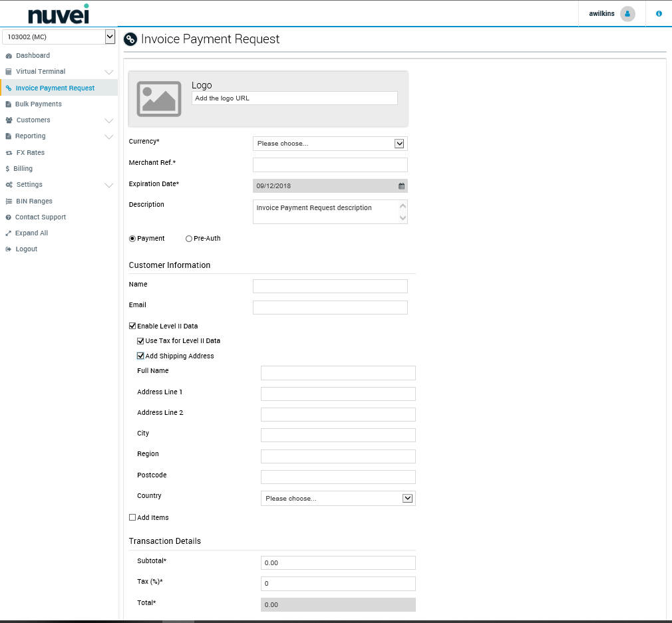Screen dimensions: 672x623
Task: Select the Virtual Terminal icon
Action: coord(9,71)
